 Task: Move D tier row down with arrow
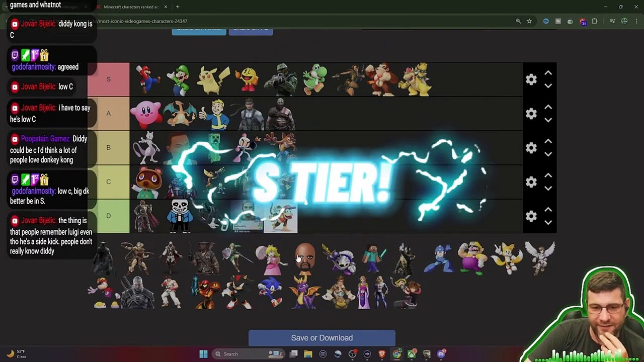click(x=548, y=223)
